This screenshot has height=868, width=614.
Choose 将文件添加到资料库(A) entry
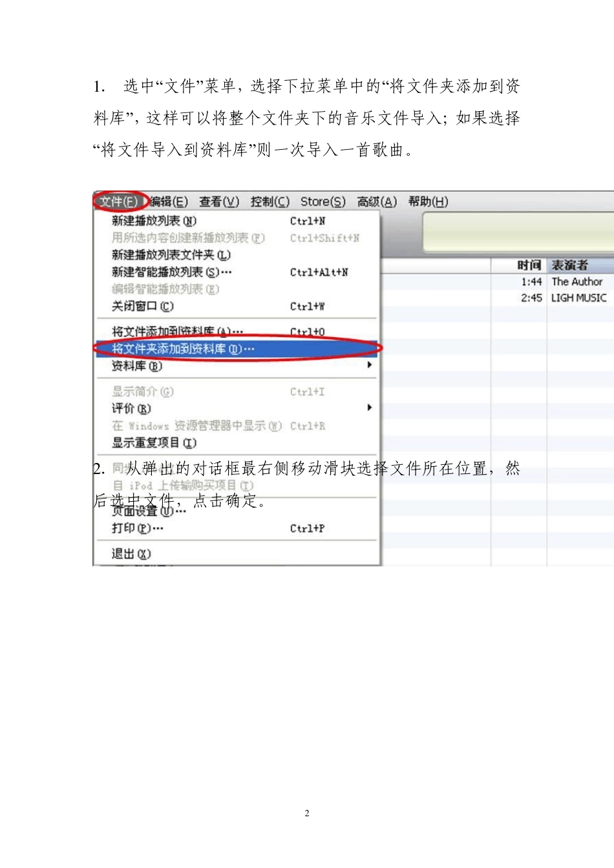click(x=237, y=331)
